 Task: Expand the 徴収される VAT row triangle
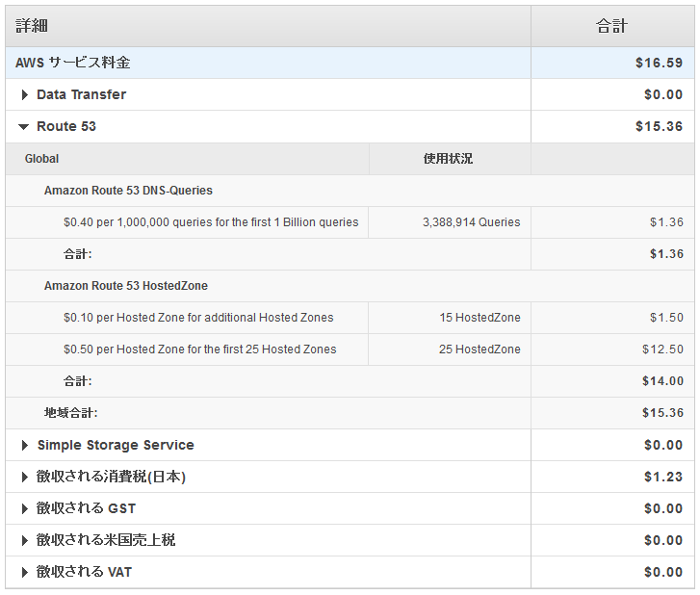coord(25,572)
